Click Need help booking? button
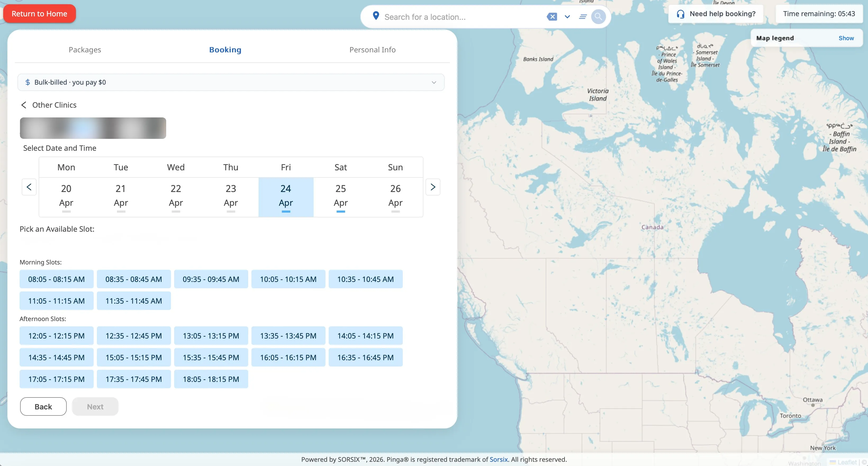868x466 pixels. coord(716,14)
